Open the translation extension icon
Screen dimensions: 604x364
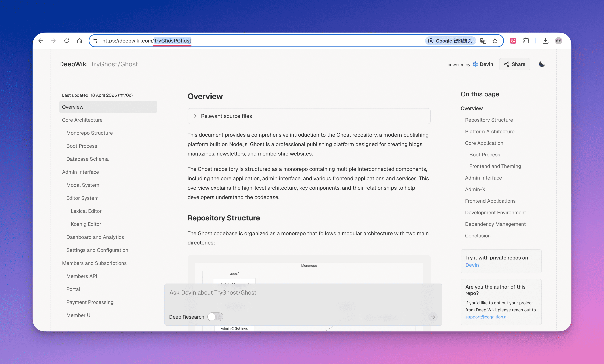pyautogui.click(x=513, y=41)
